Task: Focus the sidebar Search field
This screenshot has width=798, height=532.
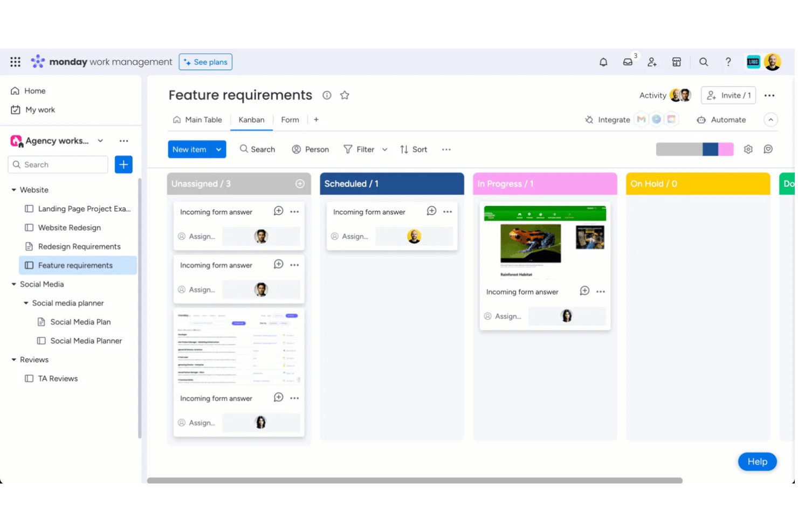Action: coord(58,164)
